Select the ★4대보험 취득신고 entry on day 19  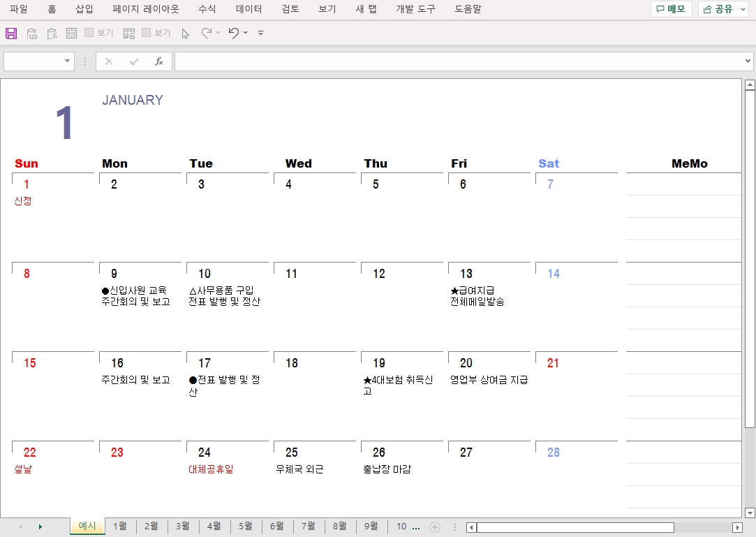coord(398,385)
